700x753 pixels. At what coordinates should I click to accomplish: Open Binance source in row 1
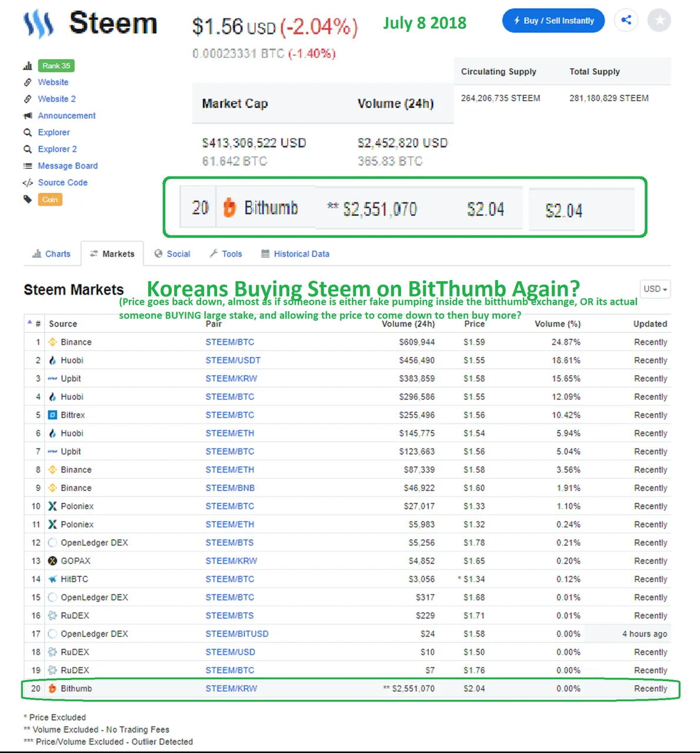pos(76,342)
